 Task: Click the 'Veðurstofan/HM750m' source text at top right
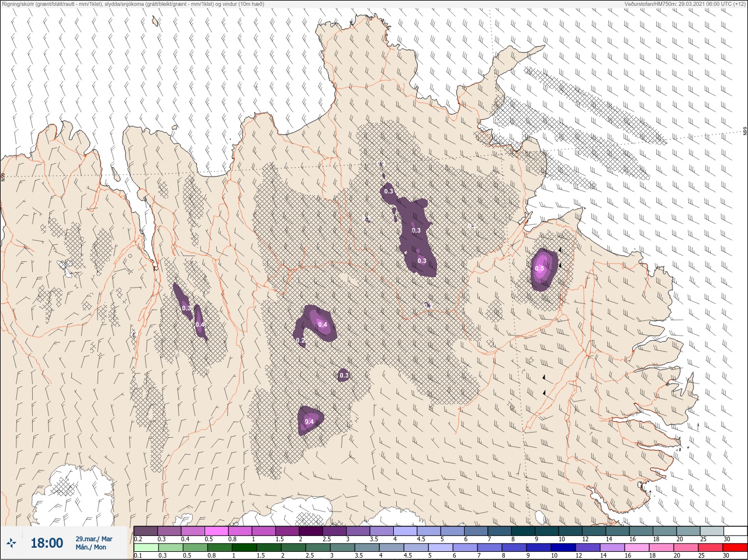pyautogui.click(x=685, y=4)
